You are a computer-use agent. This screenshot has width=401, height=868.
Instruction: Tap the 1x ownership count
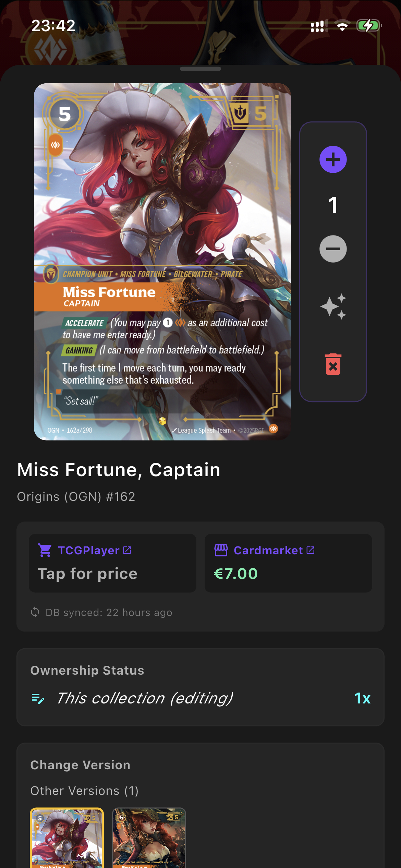pos(362,698)
